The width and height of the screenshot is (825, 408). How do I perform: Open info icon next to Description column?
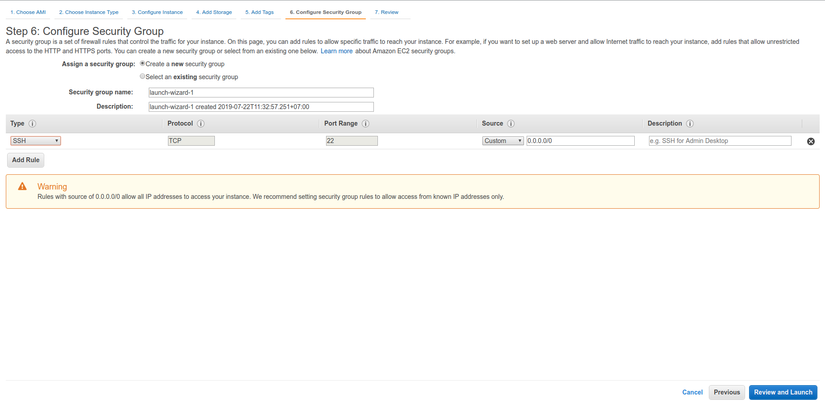[690, 124]
